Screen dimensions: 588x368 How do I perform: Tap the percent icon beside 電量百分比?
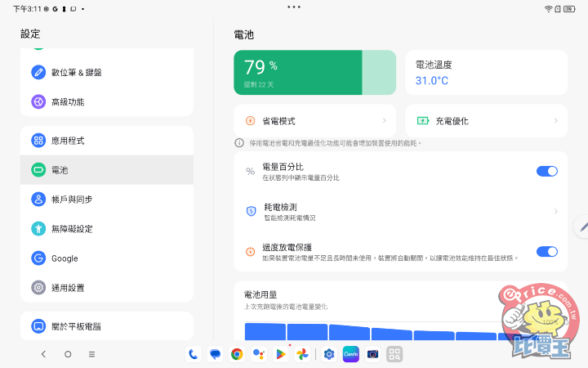(x=250, y=171)
